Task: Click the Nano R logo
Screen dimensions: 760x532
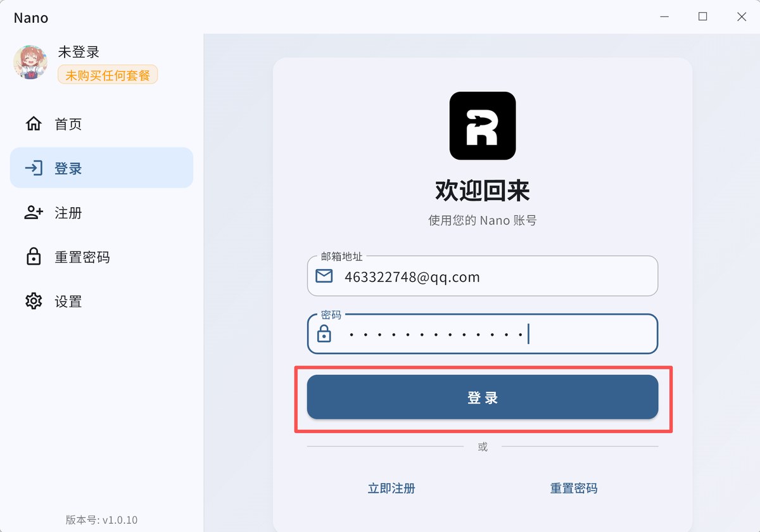Action: click(483, 125)
